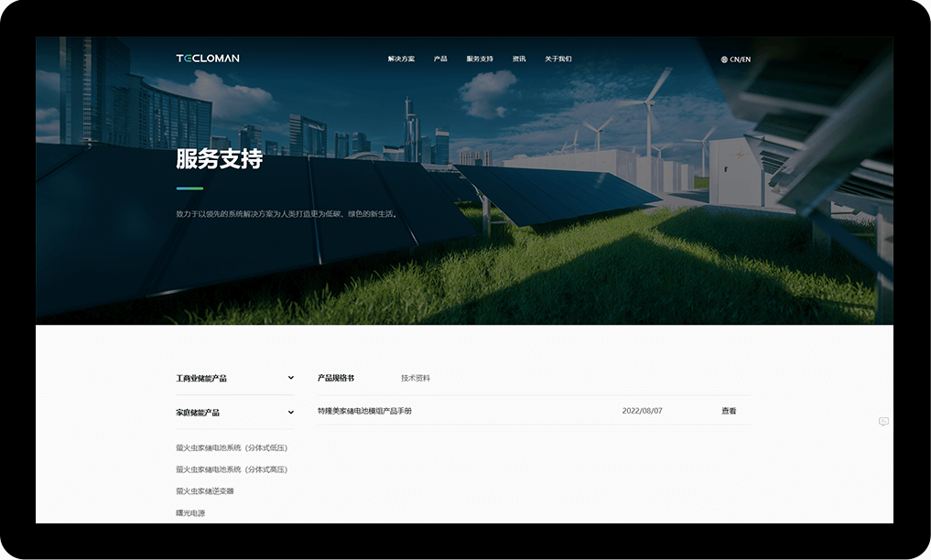Click the TECLOMAN logo

pos(208,59)
